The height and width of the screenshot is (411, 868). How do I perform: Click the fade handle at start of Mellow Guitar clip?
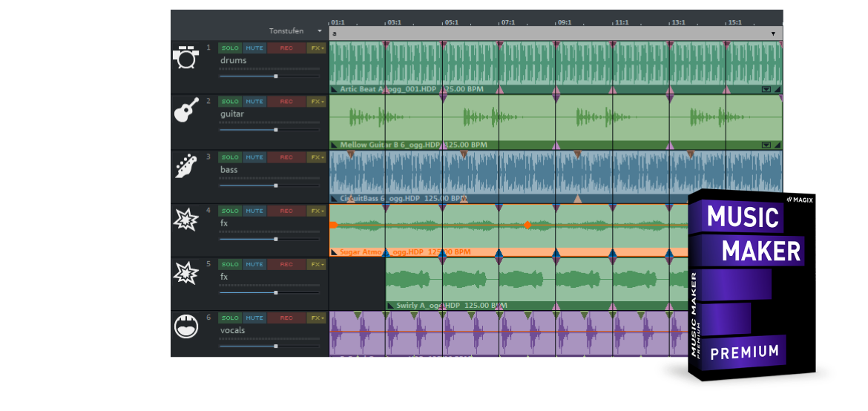tap(334, 145)
